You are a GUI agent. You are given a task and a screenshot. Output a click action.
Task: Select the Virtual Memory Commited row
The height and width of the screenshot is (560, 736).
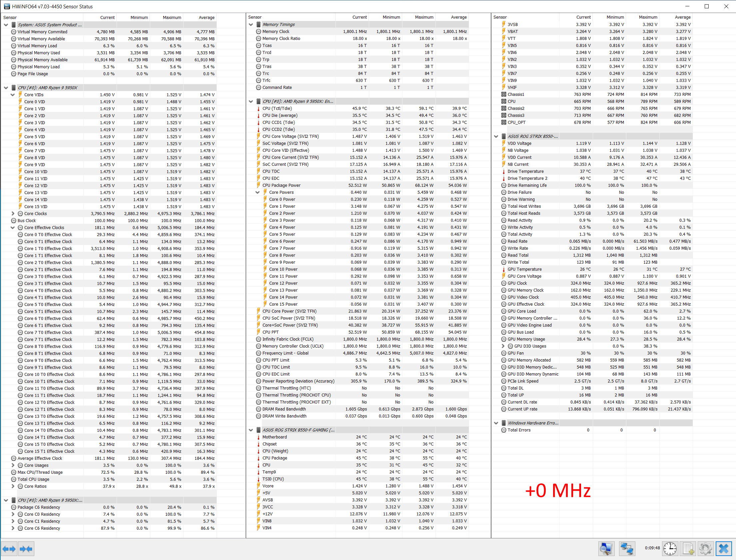pyautogui.click(x=109, y=32)
